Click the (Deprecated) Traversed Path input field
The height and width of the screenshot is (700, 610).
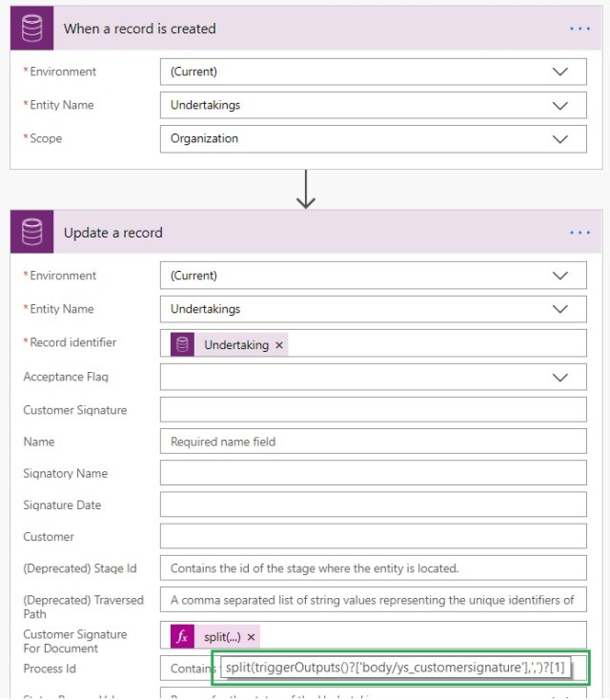pos(373,600)
